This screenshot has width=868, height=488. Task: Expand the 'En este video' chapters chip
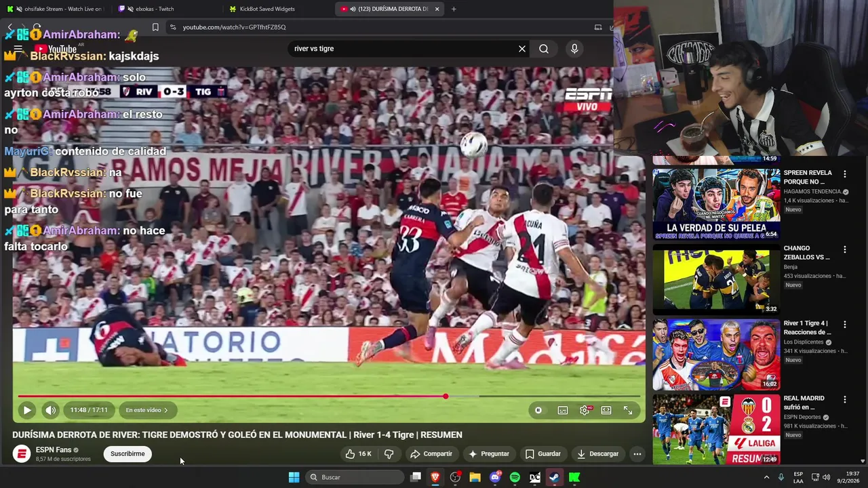(147, 410)
